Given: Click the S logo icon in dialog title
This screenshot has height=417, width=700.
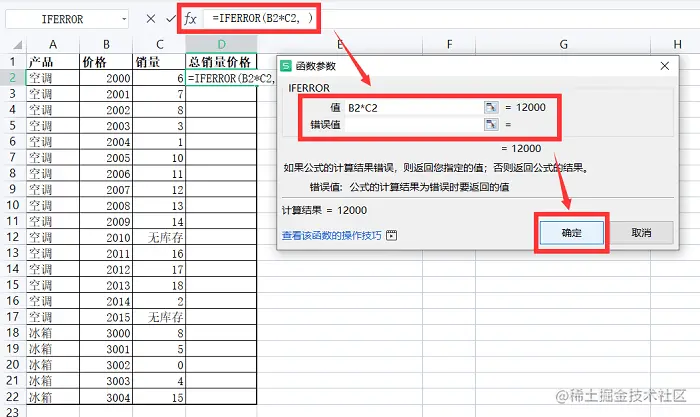Looking at the screenshot, I should pos(286,66).
